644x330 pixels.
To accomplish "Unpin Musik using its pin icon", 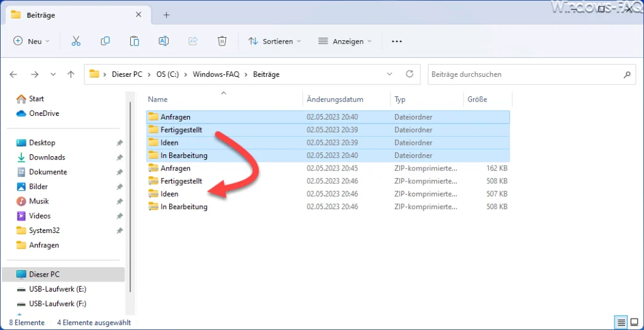I will point(119,202).
